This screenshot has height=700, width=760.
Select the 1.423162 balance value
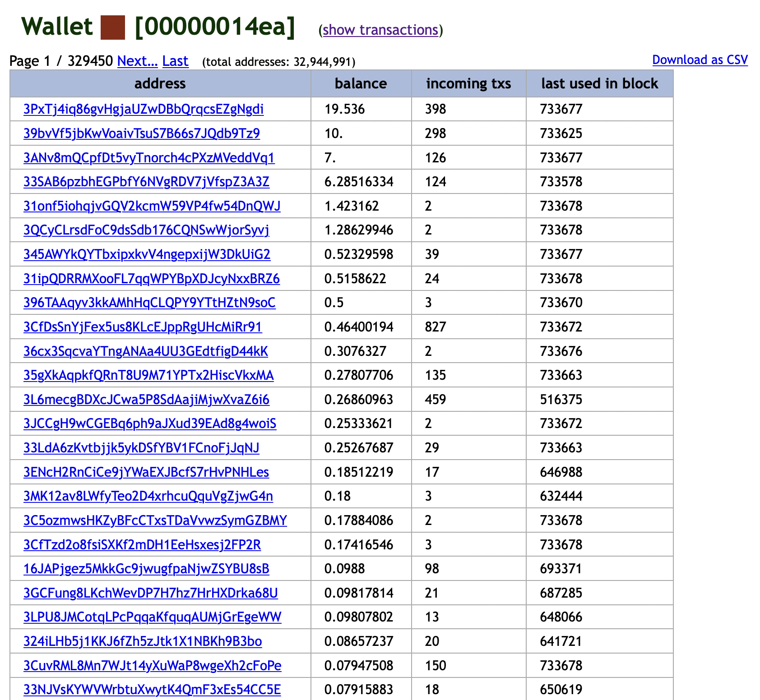click(x=352, y=206)
